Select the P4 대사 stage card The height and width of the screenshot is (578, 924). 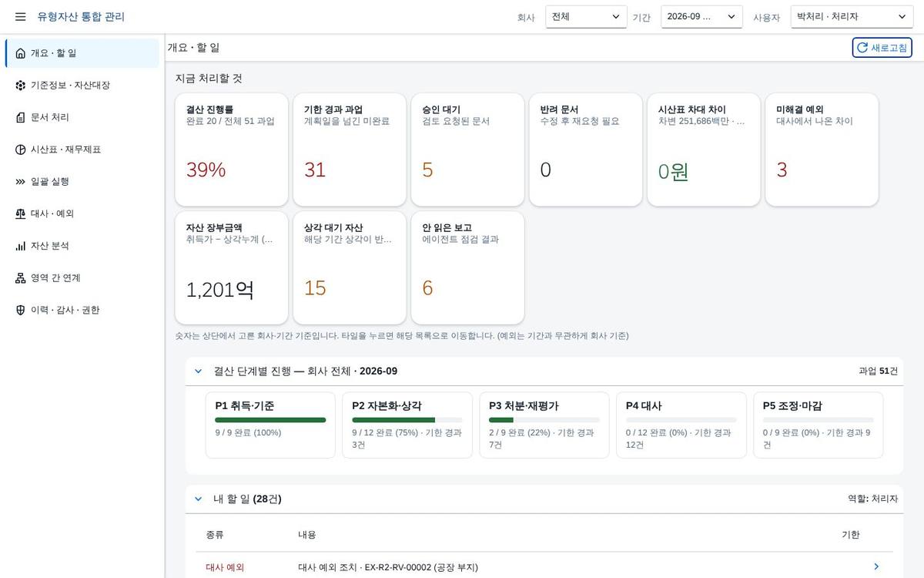tap(681, 425)
